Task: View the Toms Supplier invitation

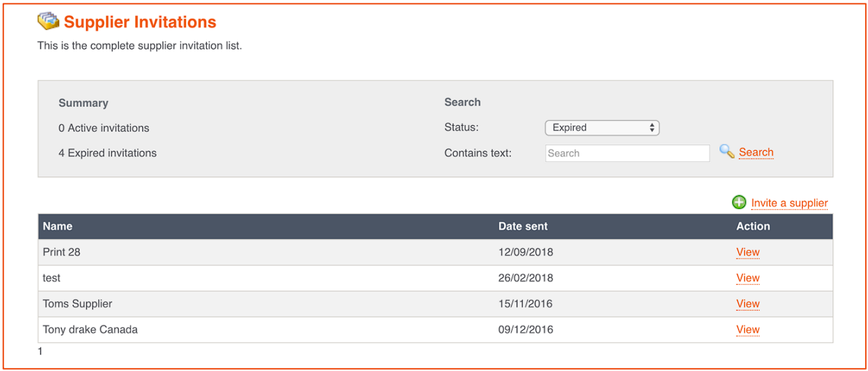Action: 748,304
